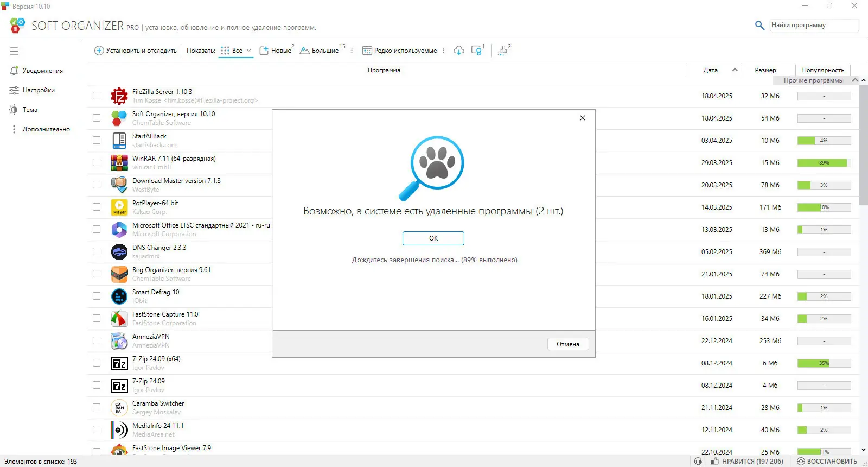The height and width of the screenshot is (467, 868).
Task: Open the 'Все' show filter dropdown
Action: tap(236, 51)
